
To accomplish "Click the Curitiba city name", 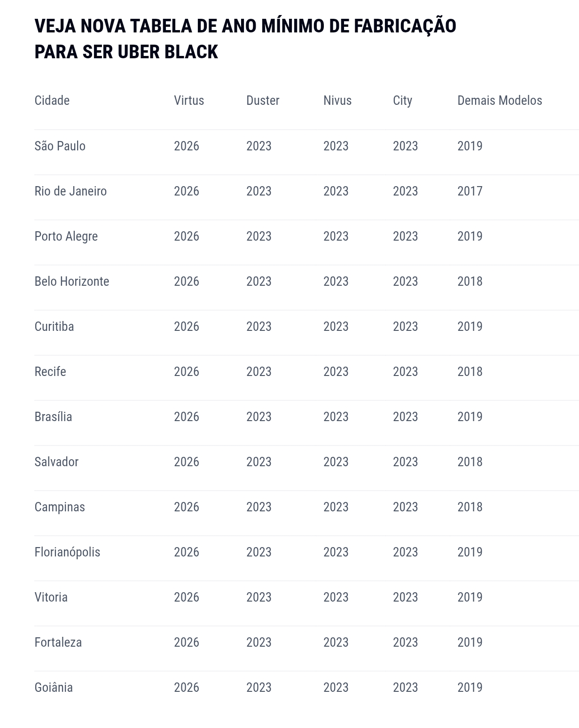I will point(54,327).
